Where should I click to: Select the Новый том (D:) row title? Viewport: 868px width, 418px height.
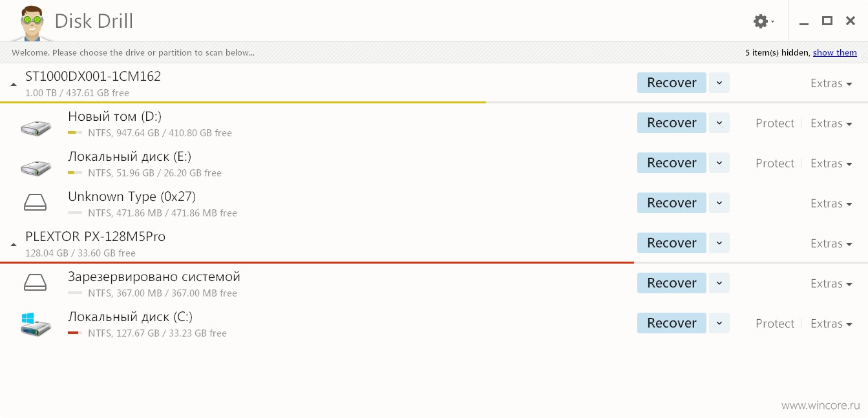coord(115,117)
